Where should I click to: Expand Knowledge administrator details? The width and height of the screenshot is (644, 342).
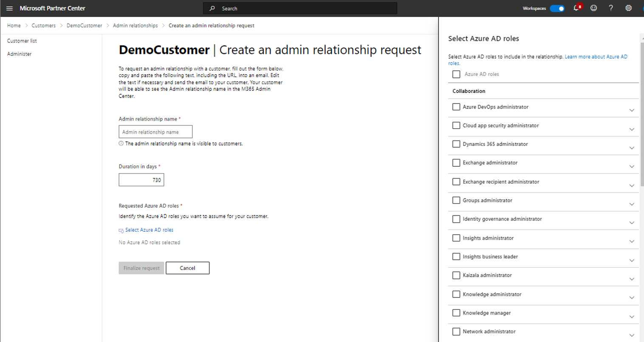[x=632, y=298]
